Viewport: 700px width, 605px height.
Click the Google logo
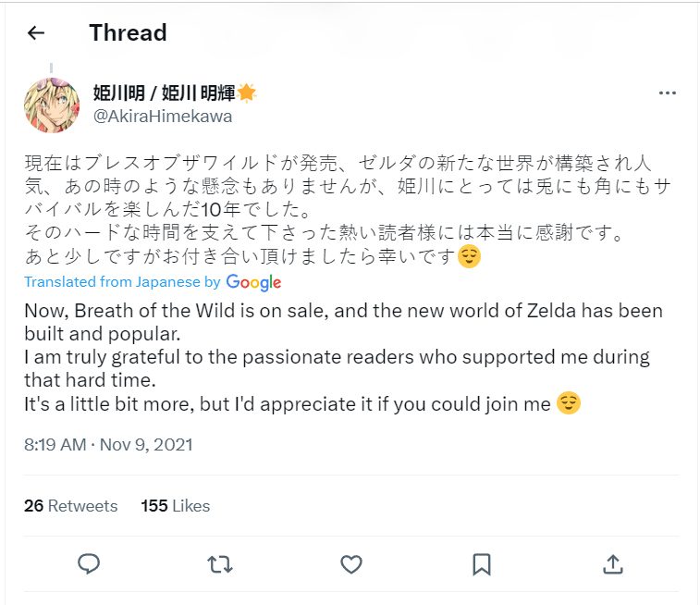click(x=253, y=282)
